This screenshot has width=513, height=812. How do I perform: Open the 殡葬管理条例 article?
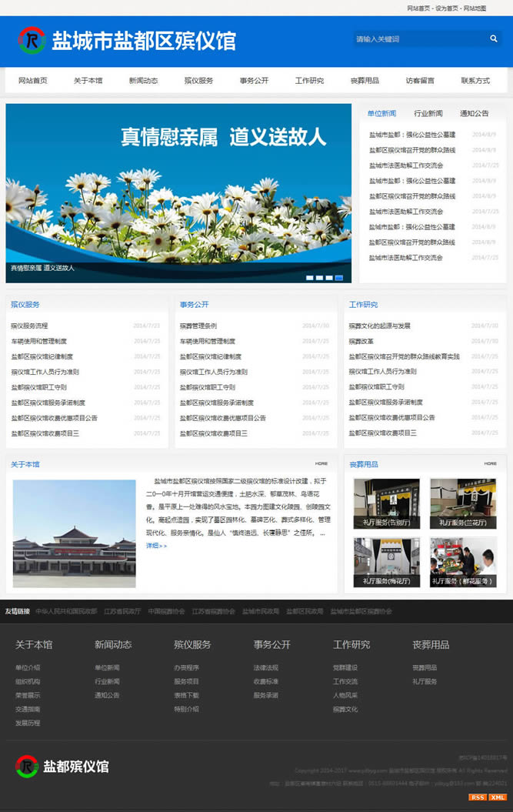pyautogui.click(x=198, y=326)
